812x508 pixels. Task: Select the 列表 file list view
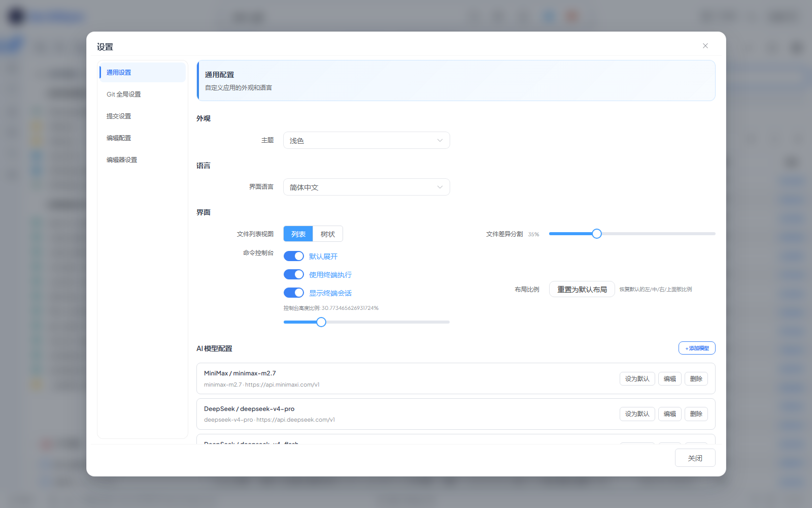(x=298, y=234)
